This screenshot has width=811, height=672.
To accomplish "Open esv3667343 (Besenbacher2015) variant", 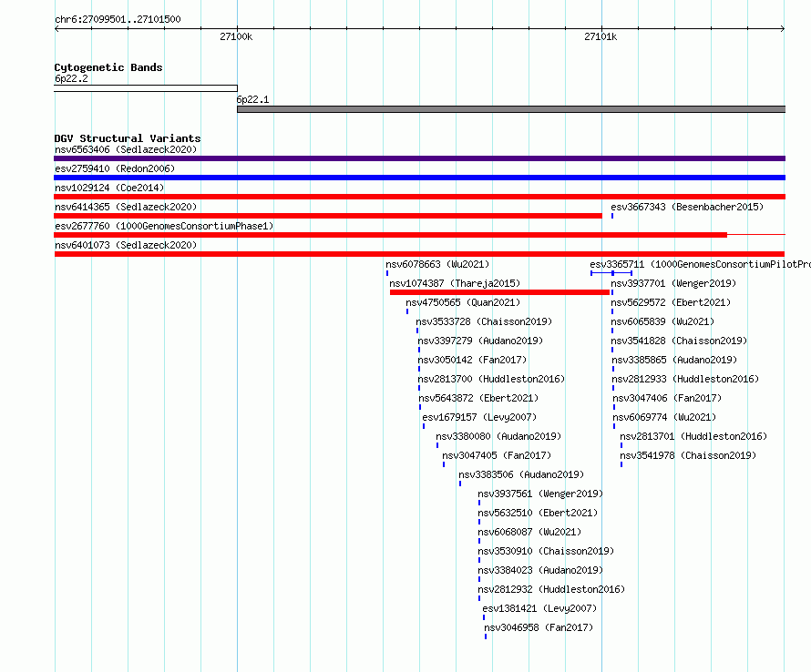I will click(687, 207).
